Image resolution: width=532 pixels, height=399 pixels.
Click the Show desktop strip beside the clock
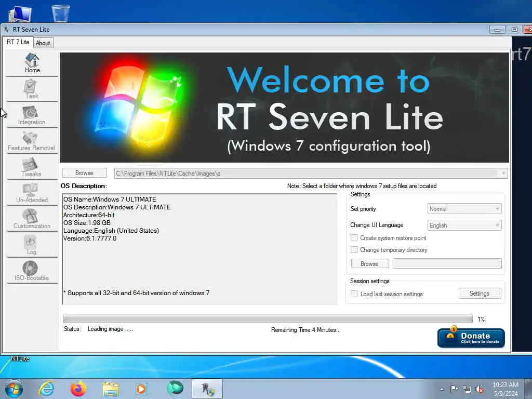tap(528, 389)
